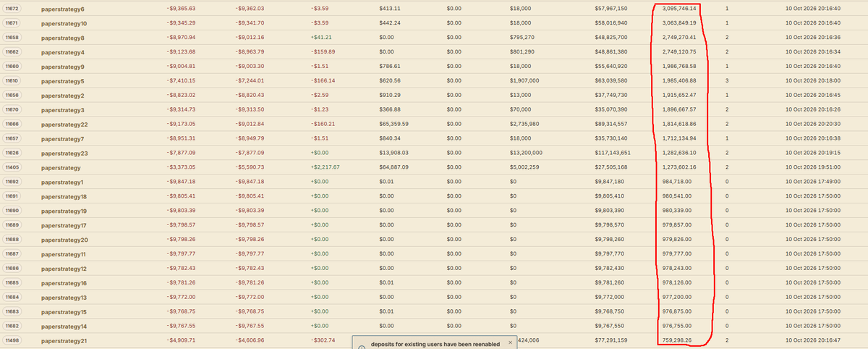Select the 1,282,636.10 value for paperstrategy23
Image resolution: width=868 pixels, height=349 pixels.
click(x=678, y=153)
